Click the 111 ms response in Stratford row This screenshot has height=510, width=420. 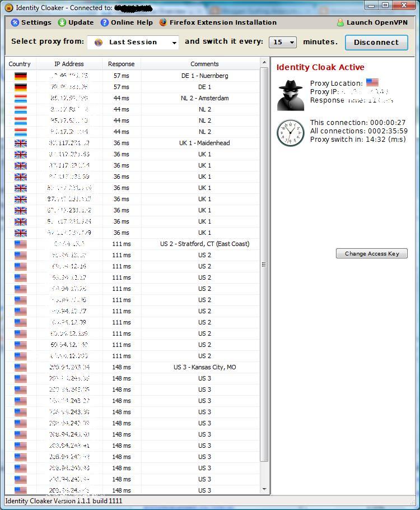point(122,244)
